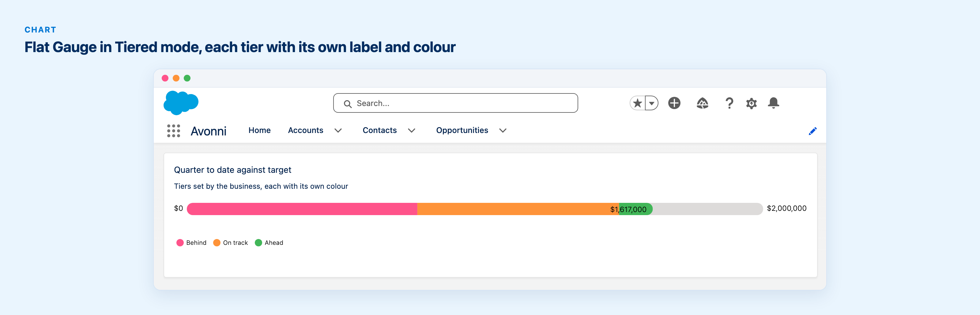The height and width of the screenshot is (315, 980).
Task: Open the Contacts tab
Action: pos(380,130)
